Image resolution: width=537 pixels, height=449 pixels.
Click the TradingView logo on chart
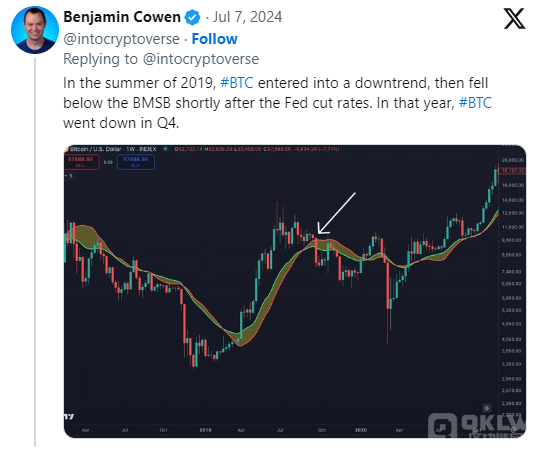pyautogui.click(x=69, y=416)
